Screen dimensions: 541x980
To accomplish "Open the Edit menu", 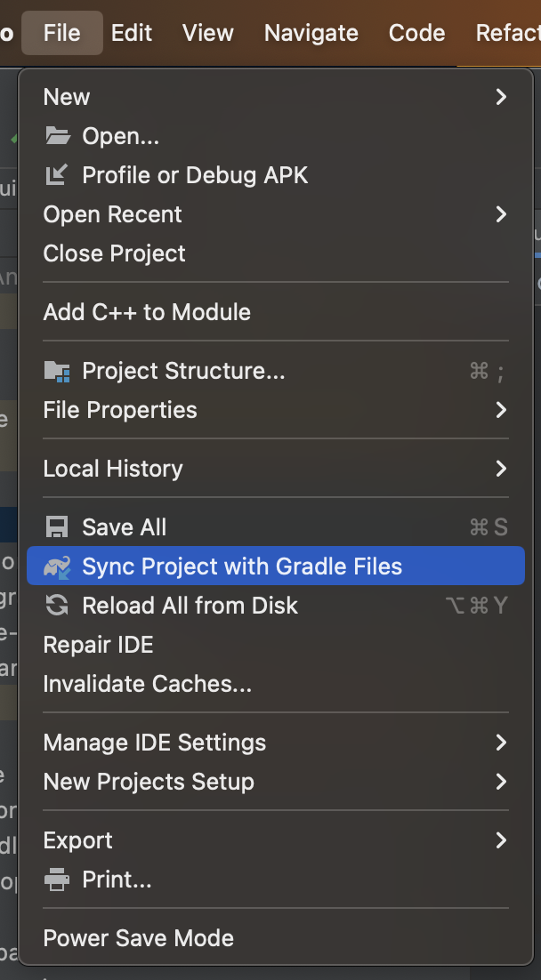I will point(132,33).
